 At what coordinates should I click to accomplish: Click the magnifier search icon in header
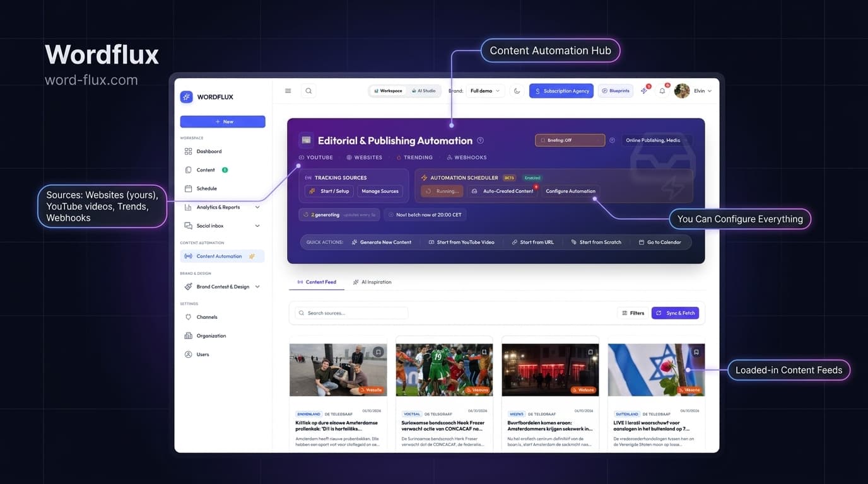pos(308,91)
